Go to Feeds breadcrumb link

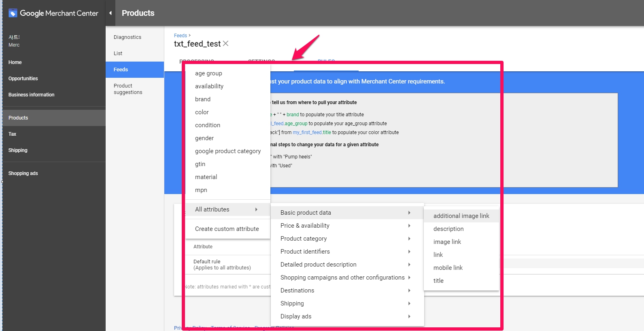click(x=180, y=36)
